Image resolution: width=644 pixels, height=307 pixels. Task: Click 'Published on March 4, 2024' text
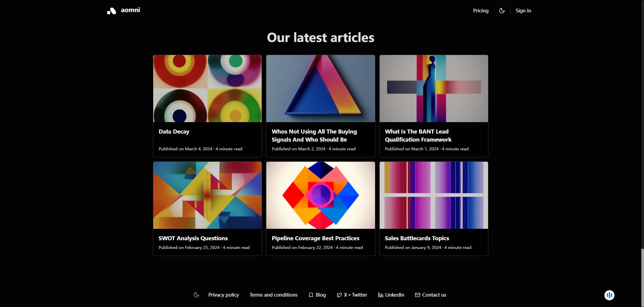[185, 149]
